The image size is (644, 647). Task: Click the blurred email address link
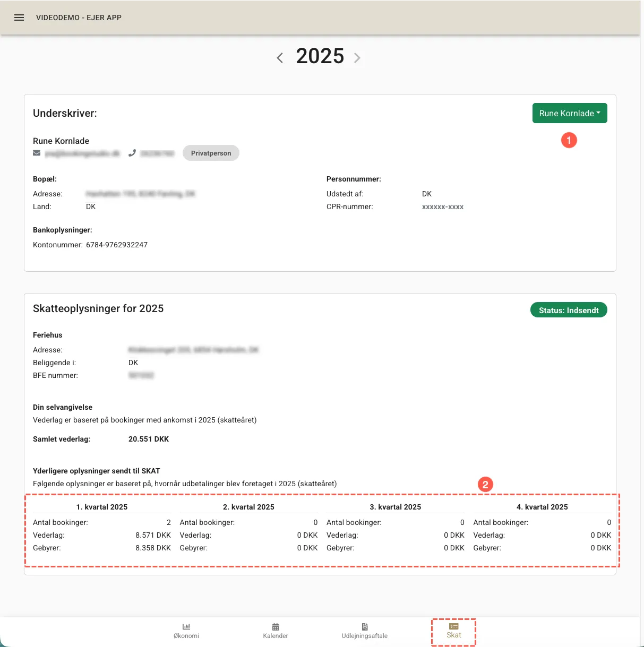tap(82, 153)
